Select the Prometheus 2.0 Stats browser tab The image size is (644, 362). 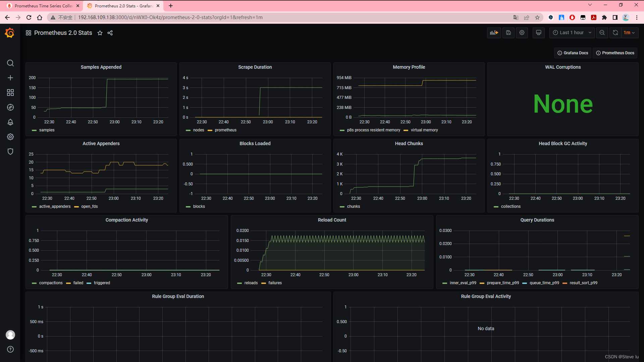coord(123,6)
